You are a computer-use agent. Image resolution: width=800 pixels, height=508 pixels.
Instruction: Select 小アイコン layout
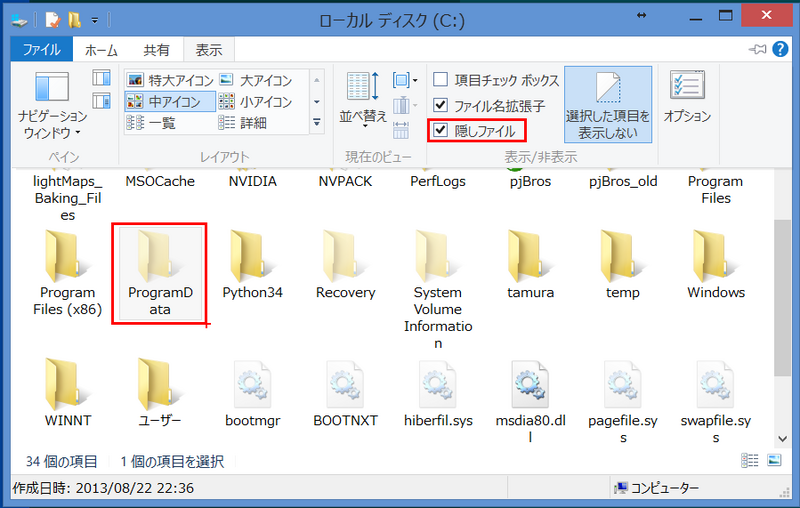click(x=256, y=101)
